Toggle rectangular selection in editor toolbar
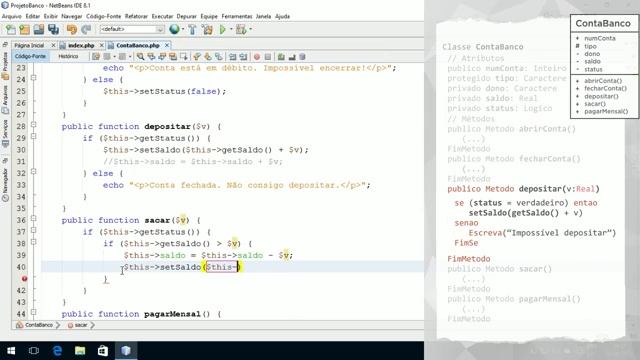640x360 pixels. coord(184,57)
